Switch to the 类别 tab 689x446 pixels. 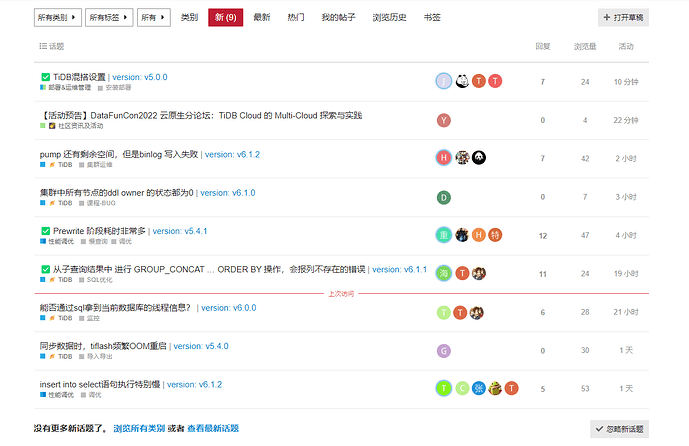(189, 18)
